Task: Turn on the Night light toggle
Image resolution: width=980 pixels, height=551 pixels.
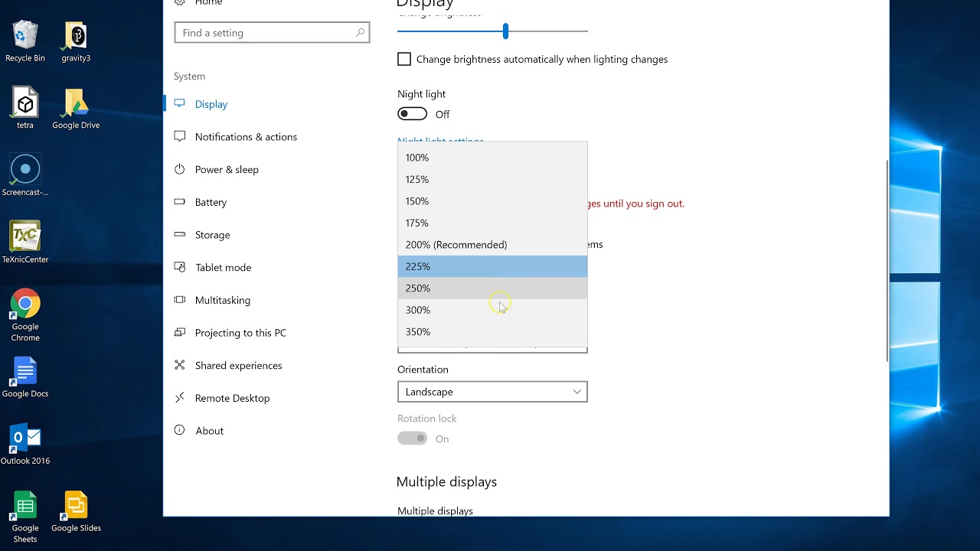Action: 412,114
